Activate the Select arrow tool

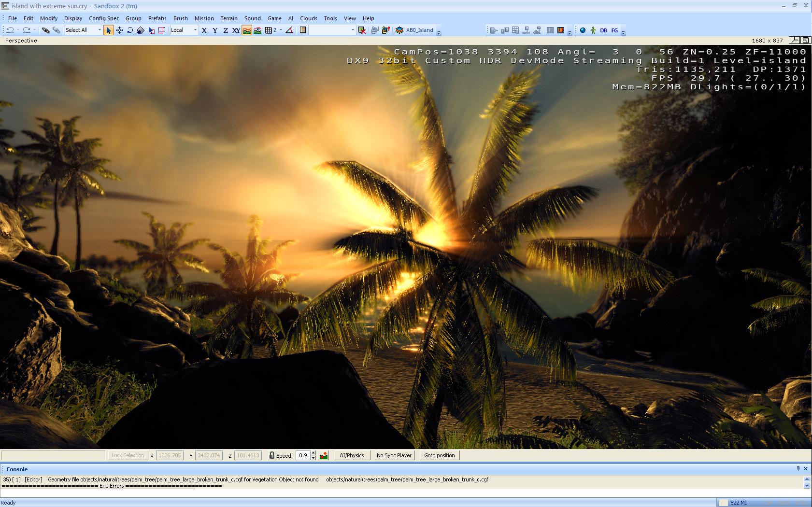click(x=108, y=30)
